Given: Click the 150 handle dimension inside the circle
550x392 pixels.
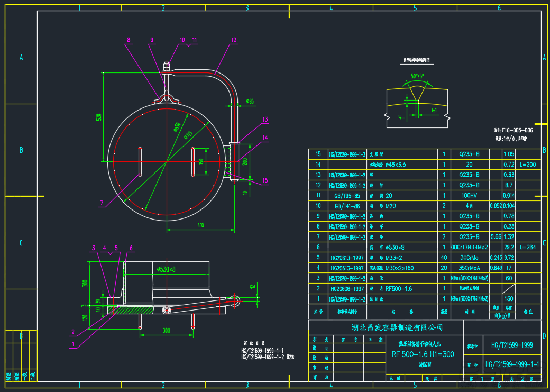Looking at the screenshot, I should (x=201, y=161).
